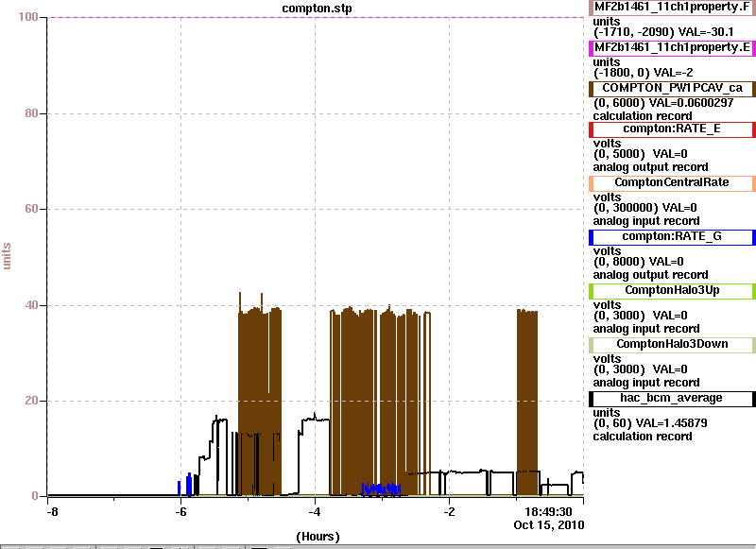The image size is (756, 549).
Task: Select the ComptonCentralRate legend button
Action: pos(672,183)
